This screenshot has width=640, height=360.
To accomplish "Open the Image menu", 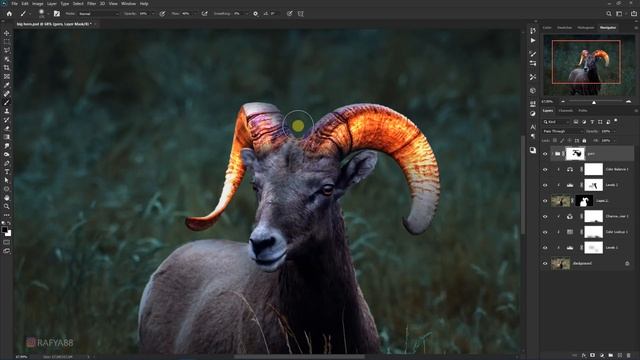I will click(x=38, y=4).
